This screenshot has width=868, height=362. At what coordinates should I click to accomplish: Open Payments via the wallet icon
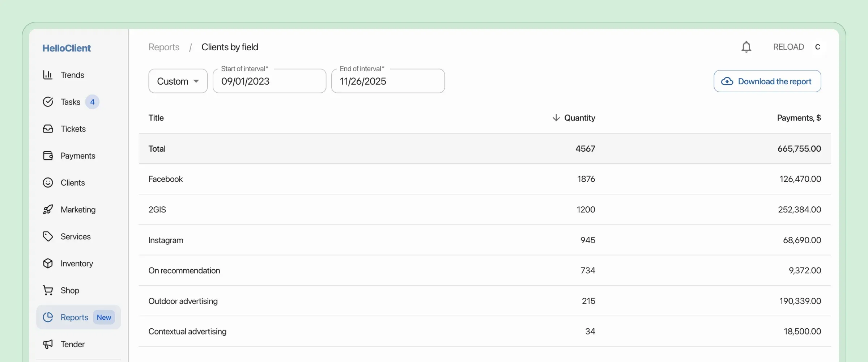click(x=48, y=156)
